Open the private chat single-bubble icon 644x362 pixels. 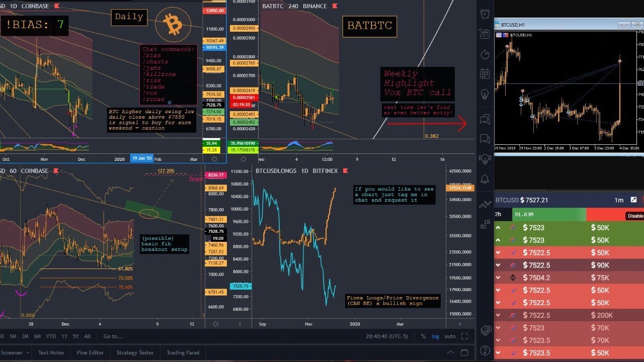tap(485, 139)
